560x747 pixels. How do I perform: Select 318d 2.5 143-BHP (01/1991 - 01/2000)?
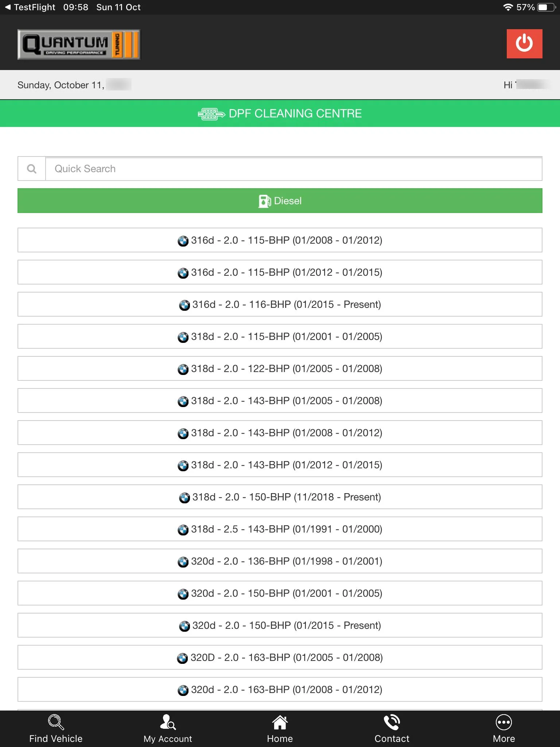(280, 529)
